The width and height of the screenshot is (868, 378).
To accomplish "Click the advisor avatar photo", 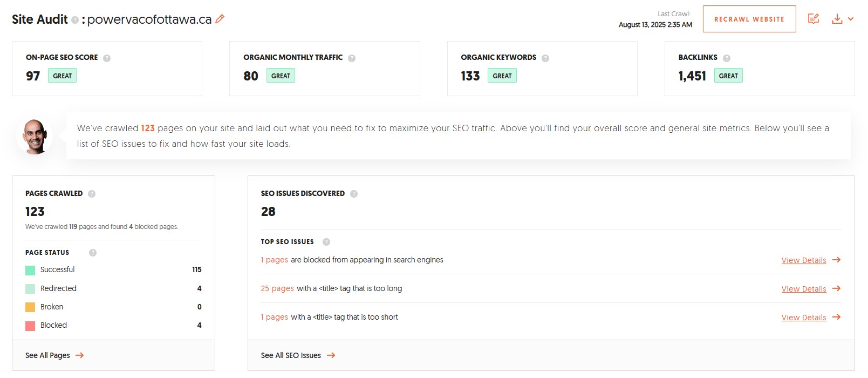I will point(35,137).
